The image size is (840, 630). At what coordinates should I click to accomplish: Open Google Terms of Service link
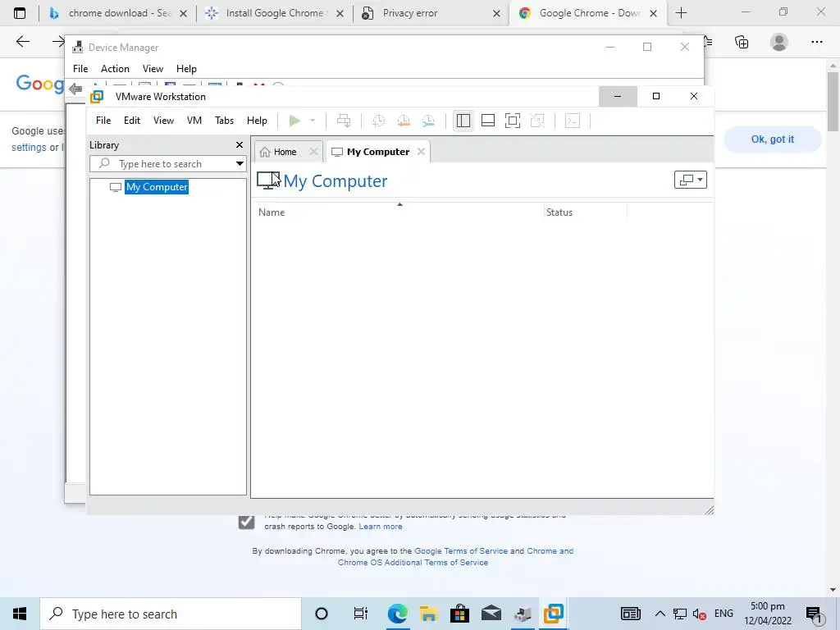461,550
